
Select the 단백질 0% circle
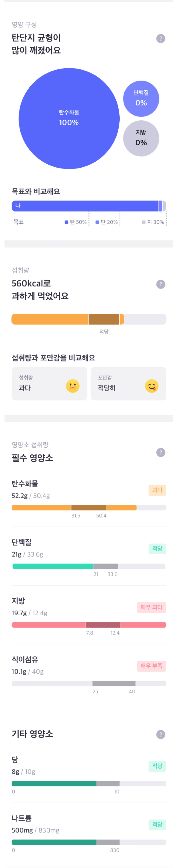(x=141, y=98)
